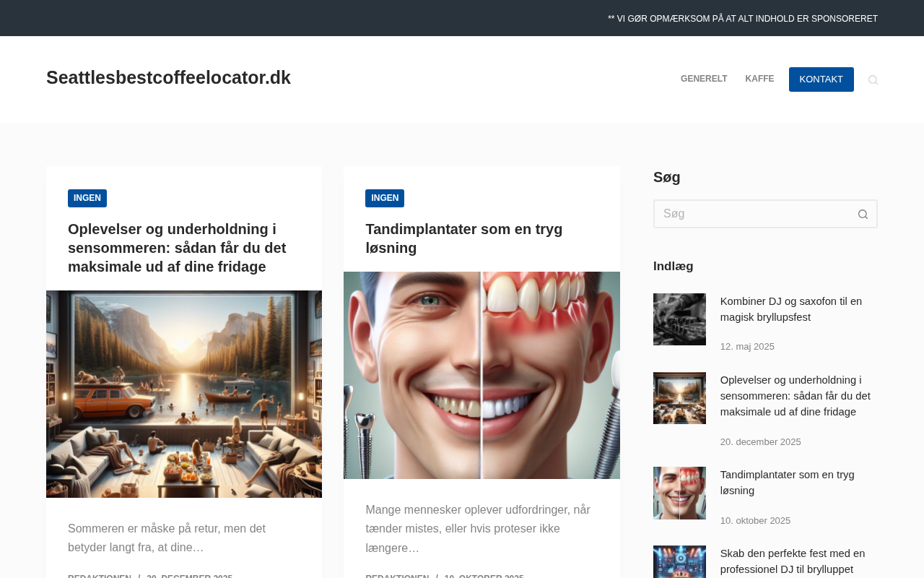
Task: Select the date 12. maj 2025
Action: click(x=747, y=347)
